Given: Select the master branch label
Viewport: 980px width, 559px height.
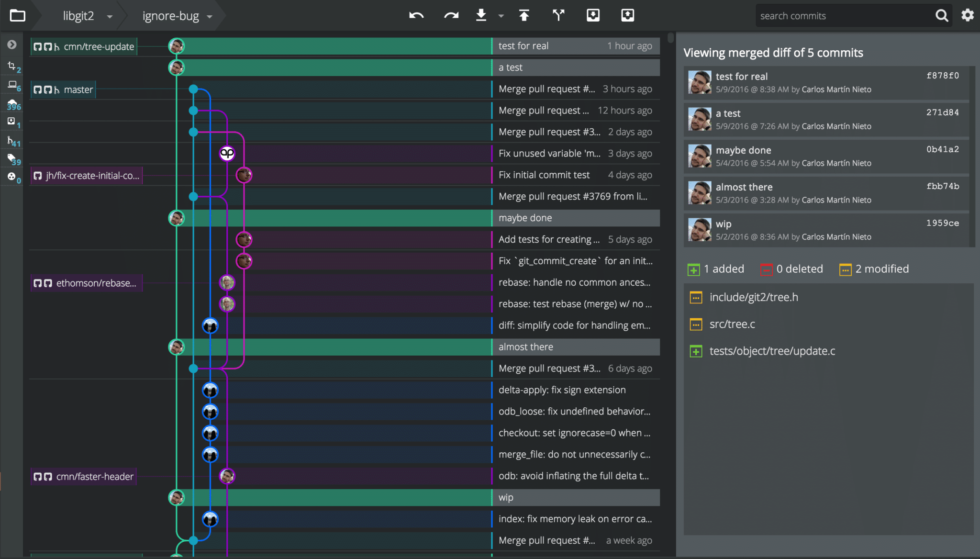Looking at the screenshot, I should [x=63, y=89].
